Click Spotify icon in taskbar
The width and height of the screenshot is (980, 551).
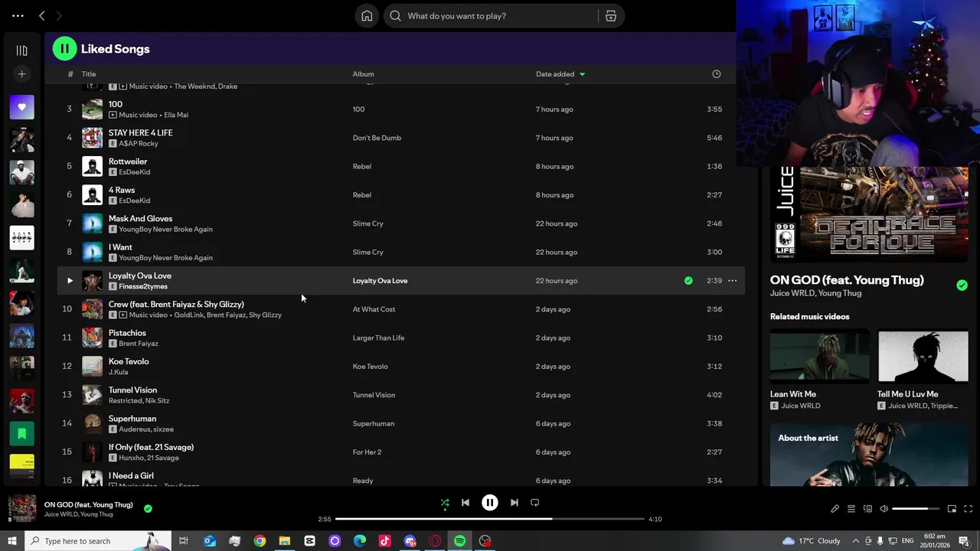tap(459, 541)
